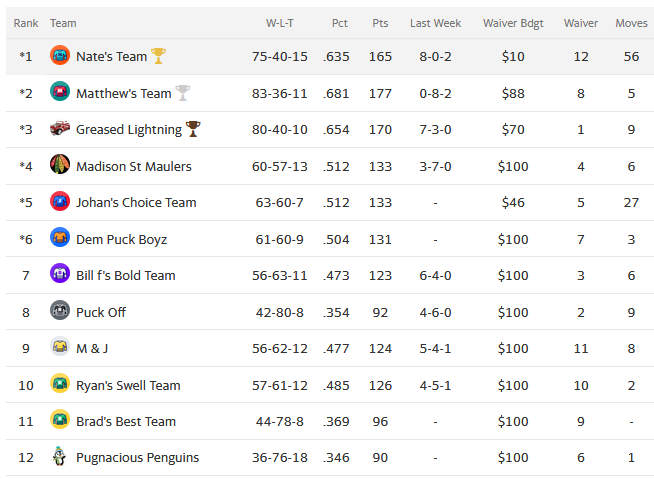Click Puck Off team logo

[x=60, y=312]
